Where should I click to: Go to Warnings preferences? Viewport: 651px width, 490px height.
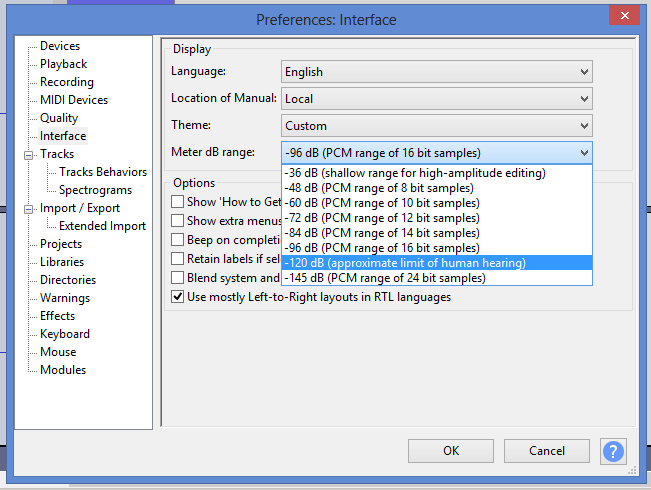(x=65, y=298)
